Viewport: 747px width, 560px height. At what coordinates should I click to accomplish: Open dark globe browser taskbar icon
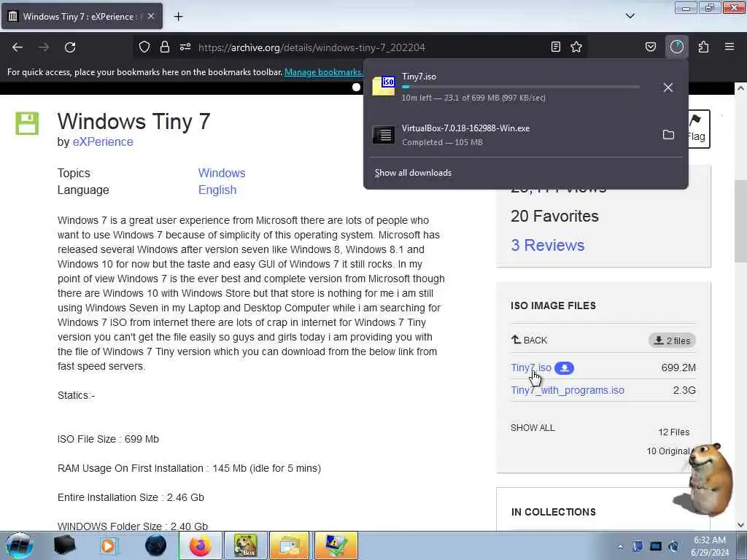[x=156, y=545]
